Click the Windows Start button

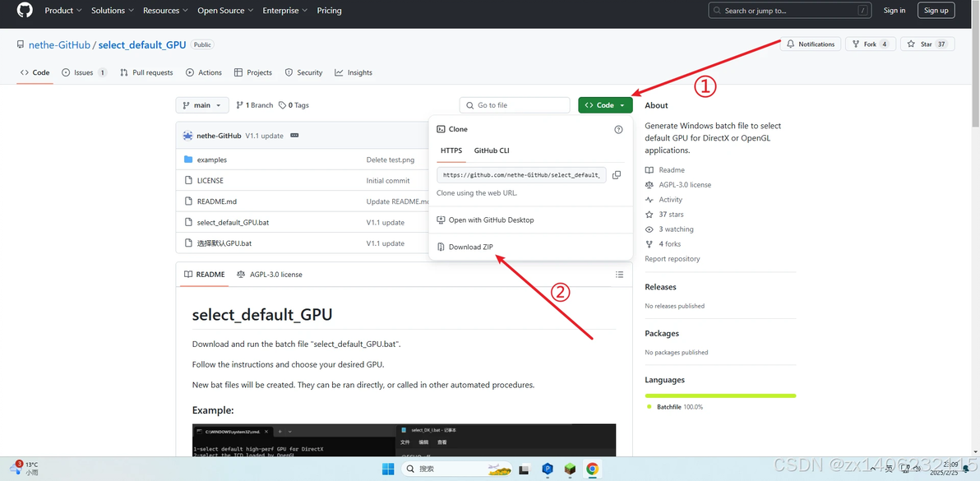388,469
